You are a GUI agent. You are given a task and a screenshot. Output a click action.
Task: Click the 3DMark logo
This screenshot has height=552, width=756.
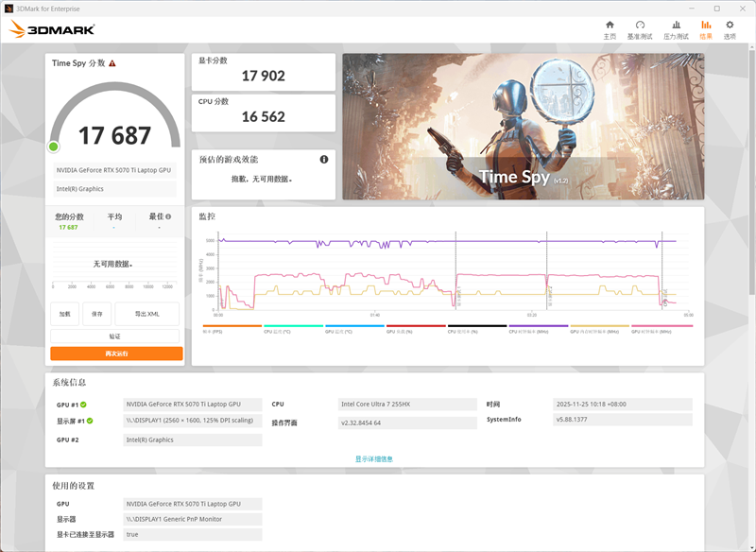click(52, 29)
